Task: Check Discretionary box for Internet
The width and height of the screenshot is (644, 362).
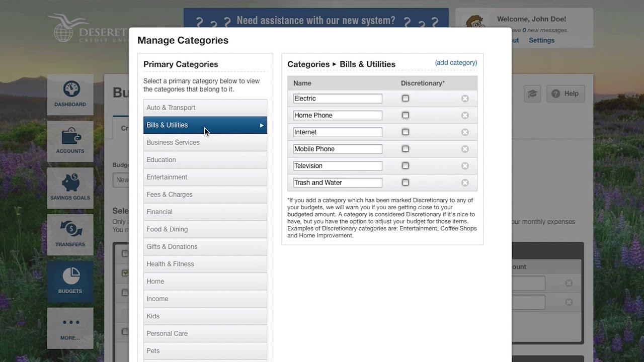Action: 406,132
